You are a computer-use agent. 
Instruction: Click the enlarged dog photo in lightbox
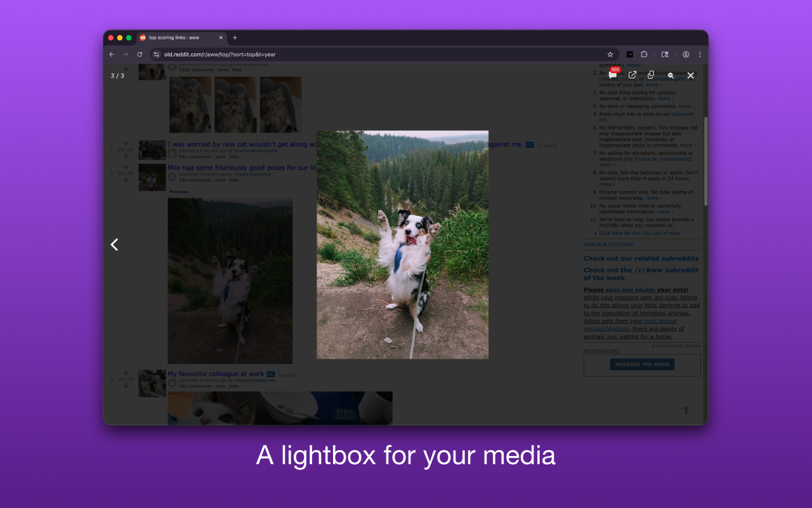coord(403,244)
